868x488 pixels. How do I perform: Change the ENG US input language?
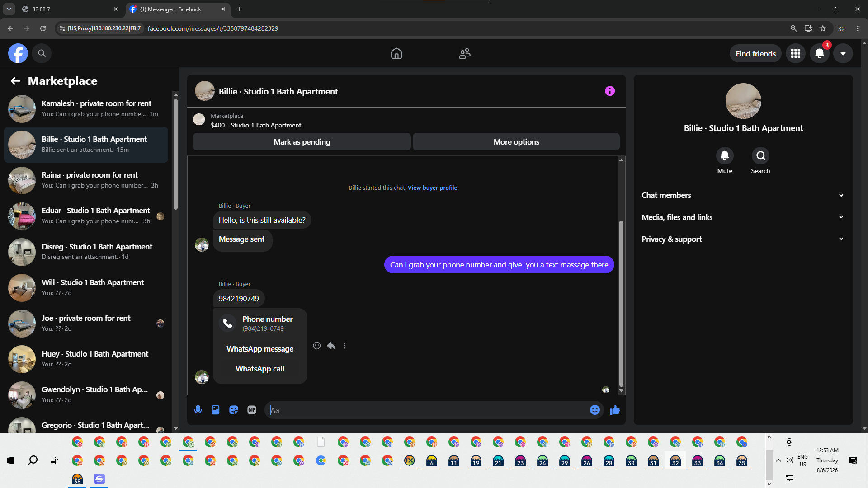pos(802,460)
